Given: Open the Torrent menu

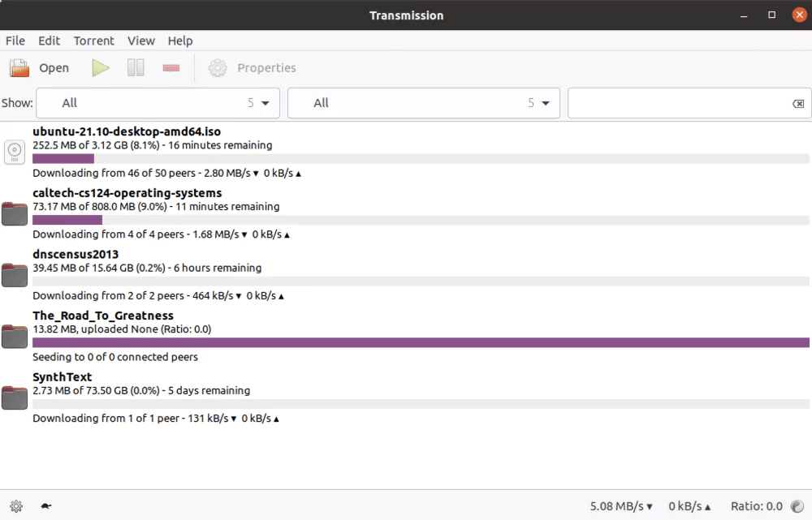Looking at the screenshot, I should tap(93, 41).
